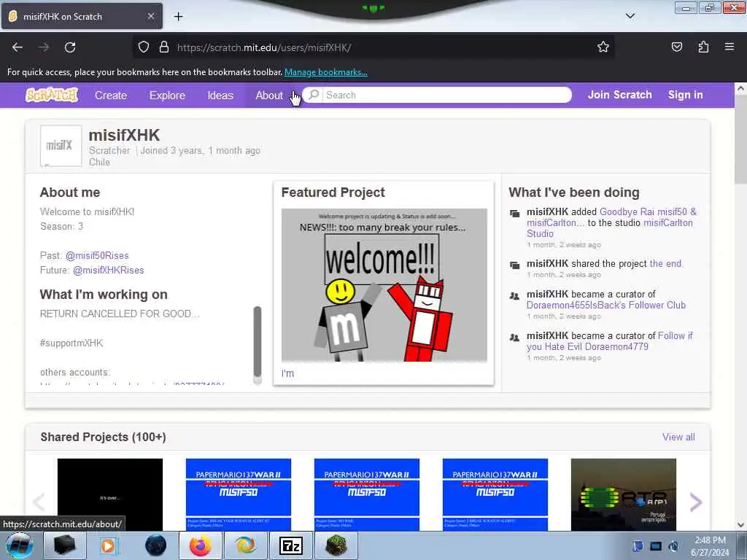Reload the Scratch page
This screenshot has height=560, width=747.
[70, 47]
